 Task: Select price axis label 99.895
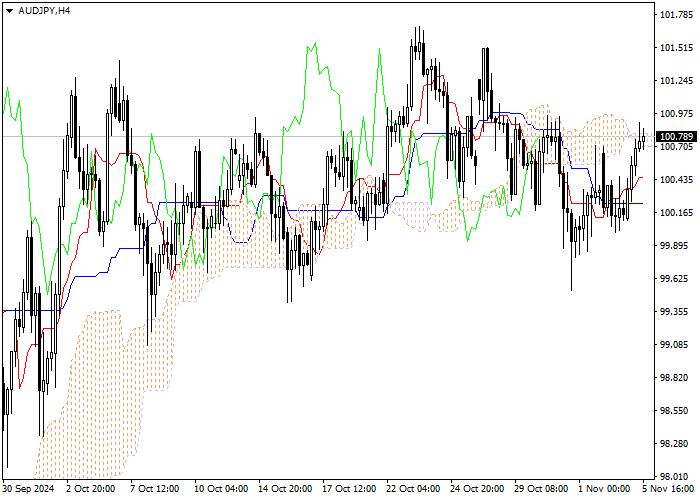[676, 246]
